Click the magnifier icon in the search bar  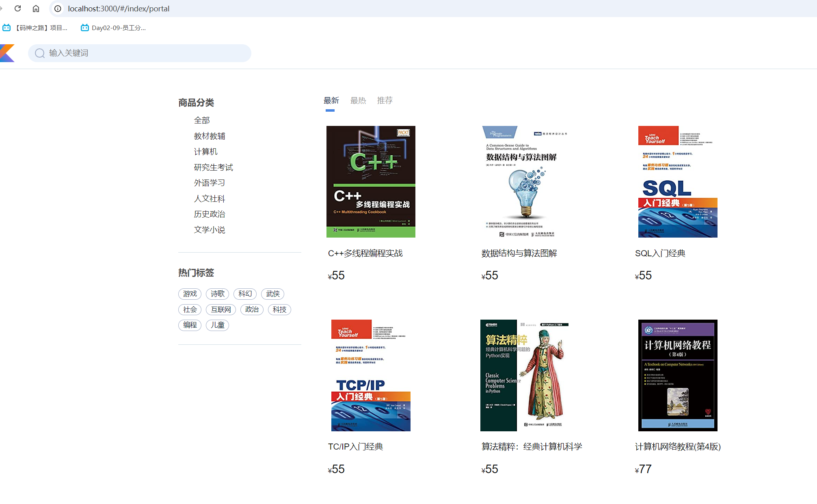point(39,53)
